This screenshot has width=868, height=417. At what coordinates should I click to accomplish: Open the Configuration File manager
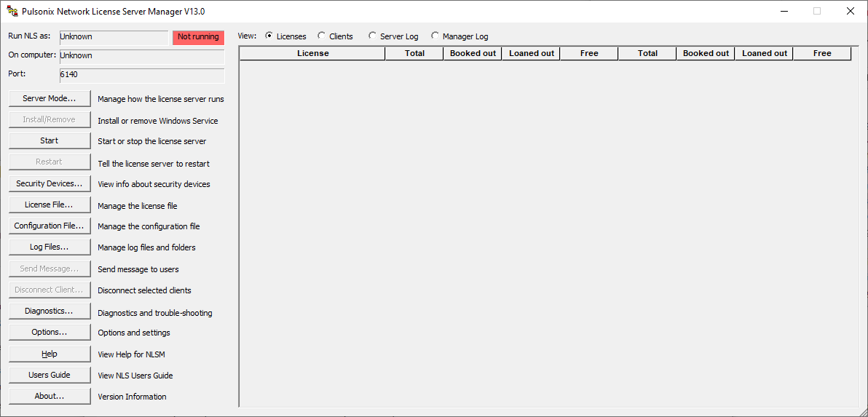click(x=50, y=226)
